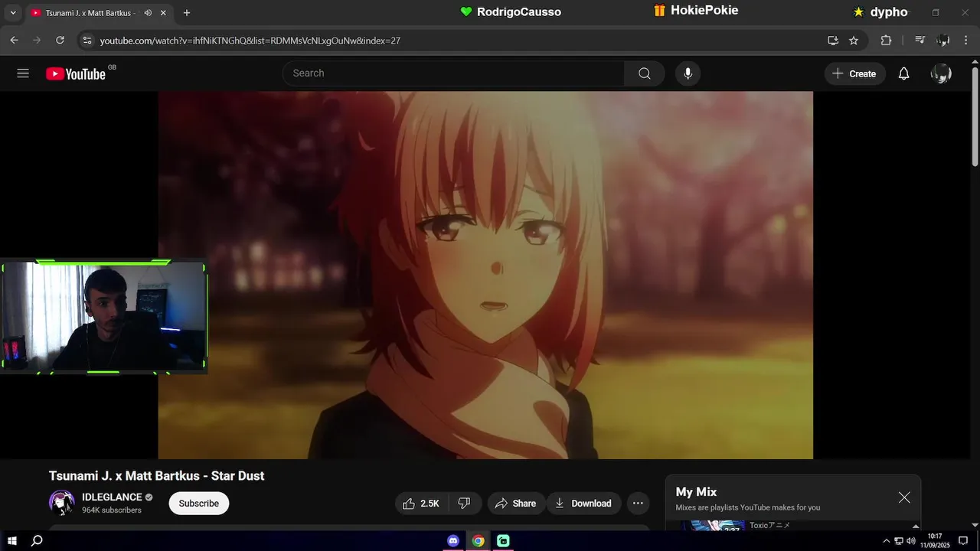Image resolution: width=980 pixels, height=551 pixels.
Task: Open the volume control in system tray
Action: click(911, 541)
